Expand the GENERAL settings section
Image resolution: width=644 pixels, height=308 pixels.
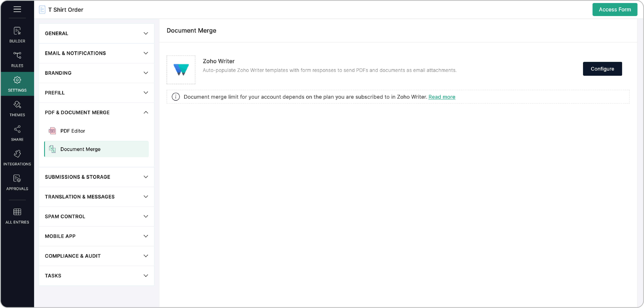pyautogui.click(x=96, y=33)
